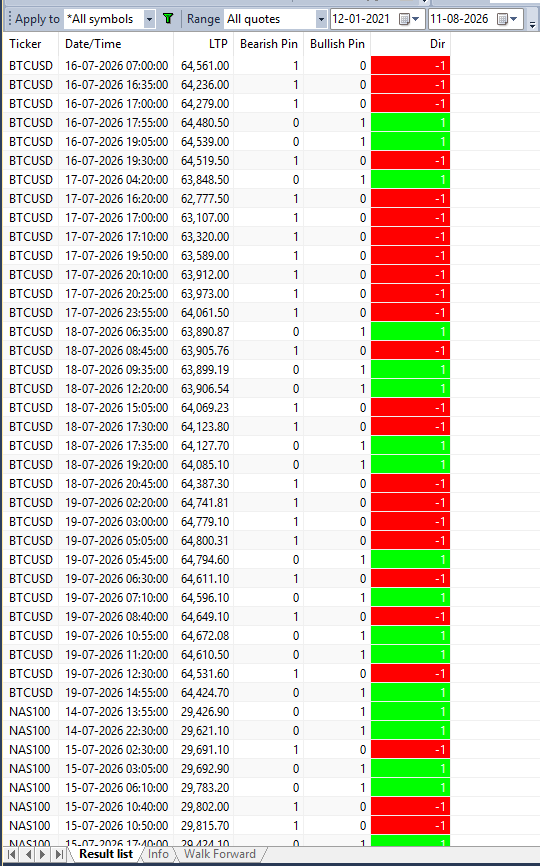Click the LTP value 62,777.50

(205, 198)
